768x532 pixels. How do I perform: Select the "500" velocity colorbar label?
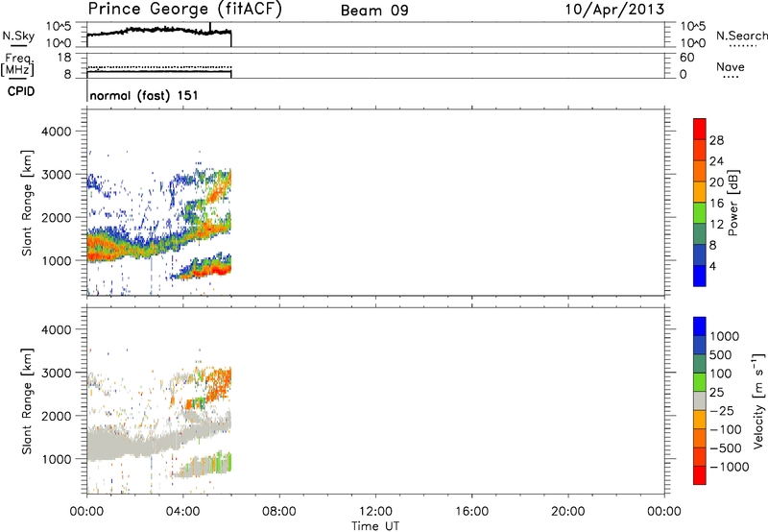(x=721, y=355)
